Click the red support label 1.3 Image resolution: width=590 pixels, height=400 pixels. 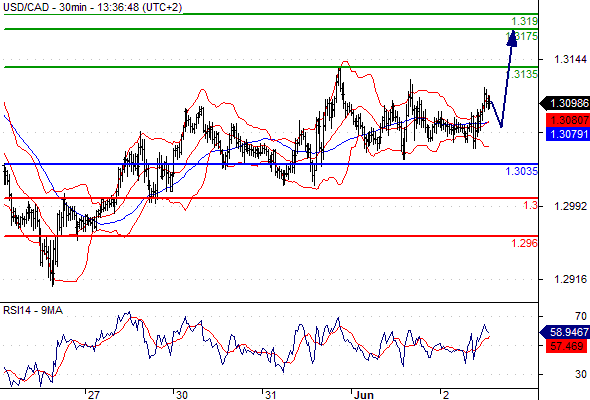click(530, 205)
